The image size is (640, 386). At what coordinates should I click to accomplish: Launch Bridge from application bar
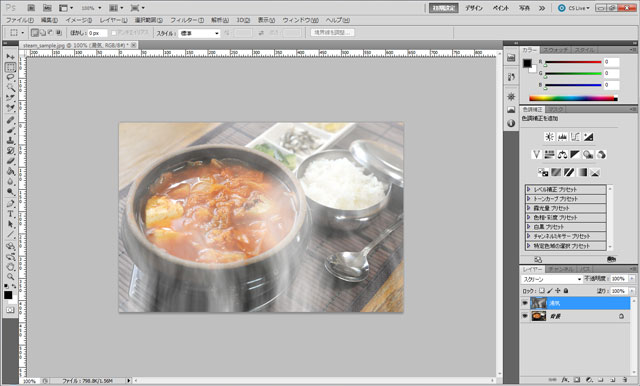[31, 8]
